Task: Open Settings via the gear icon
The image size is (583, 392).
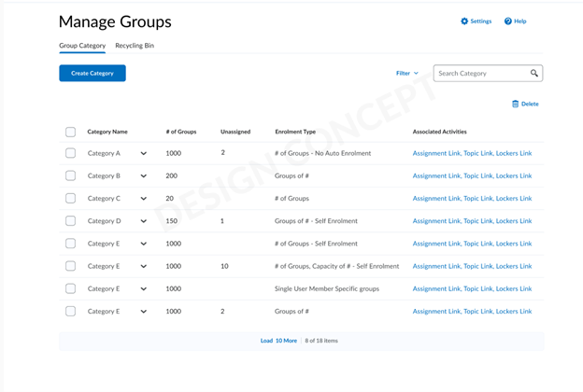Action: click(464, 21)
